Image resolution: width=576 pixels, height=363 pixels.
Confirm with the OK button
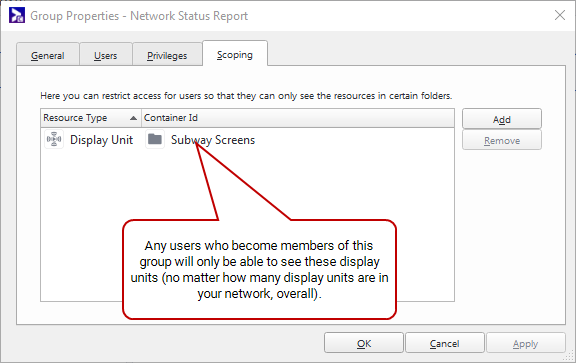364,343
